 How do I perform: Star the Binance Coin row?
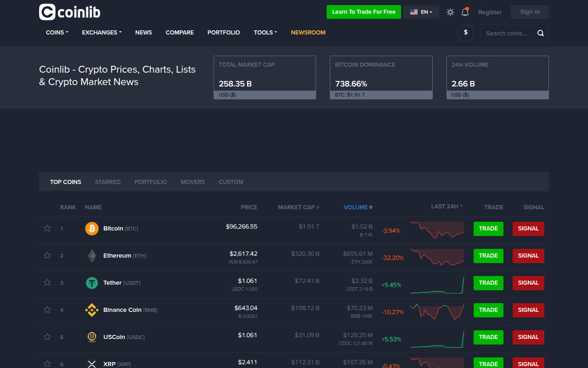47,310
